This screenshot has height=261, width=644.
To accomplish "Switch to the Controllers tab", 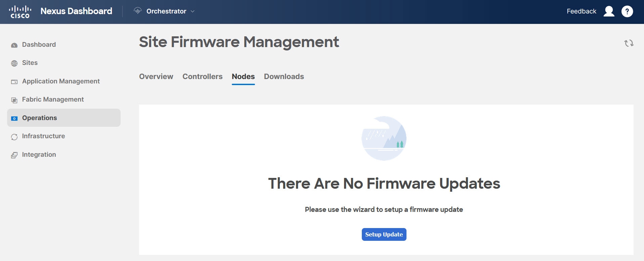I will tap(203, 76).
